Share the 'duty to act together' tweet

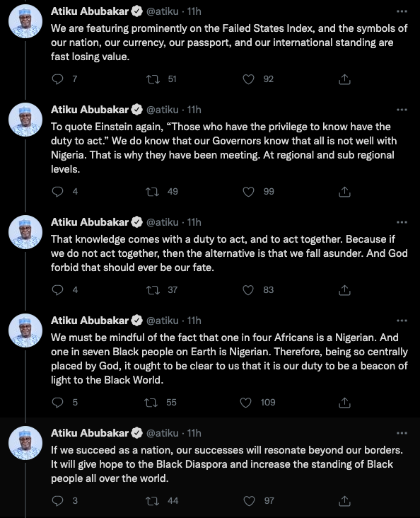(x=344, y=290)
